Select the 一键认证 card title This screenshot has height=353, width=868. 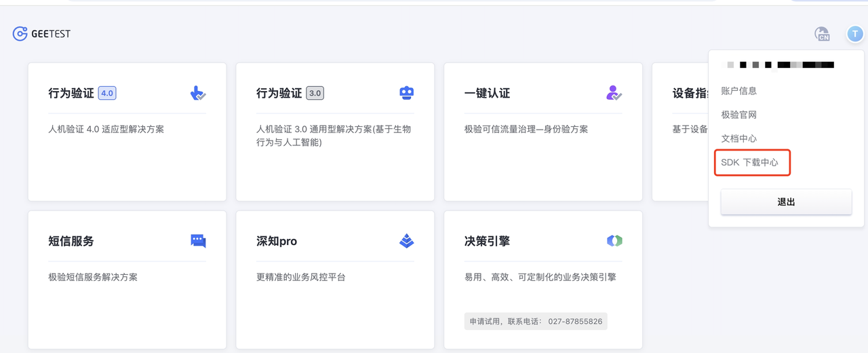click(x=487, y=94)
